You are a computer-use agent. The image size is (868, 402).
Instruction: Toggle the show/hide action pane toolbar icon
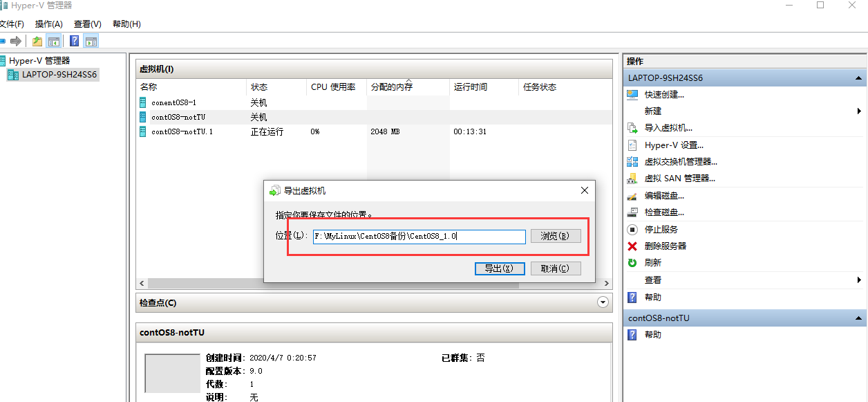point(91,42)
